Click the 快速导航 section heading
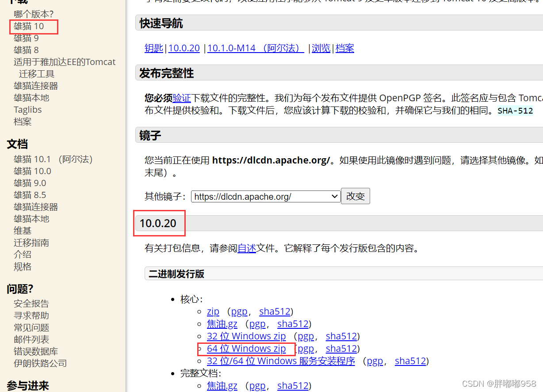Image resolution: width=543 pixels, height=392 pixels. click(161, 23)
